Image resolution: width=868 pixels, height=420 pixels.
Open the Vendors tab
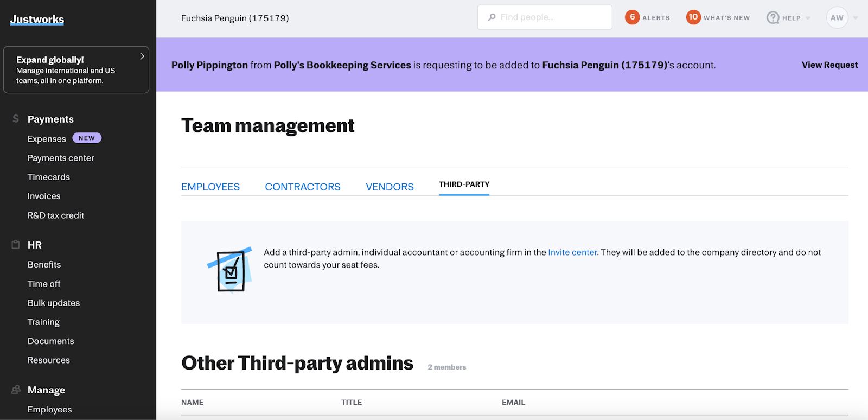point(390,187)
